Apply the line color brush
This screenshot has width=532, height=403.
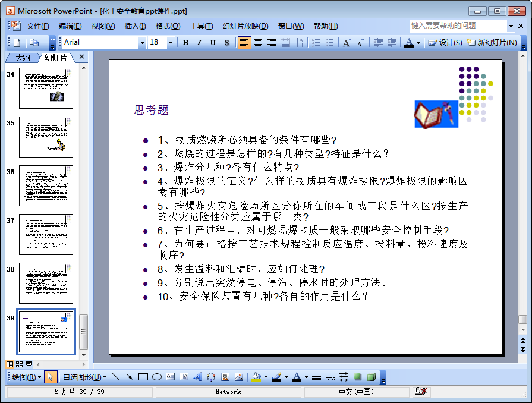276,377
